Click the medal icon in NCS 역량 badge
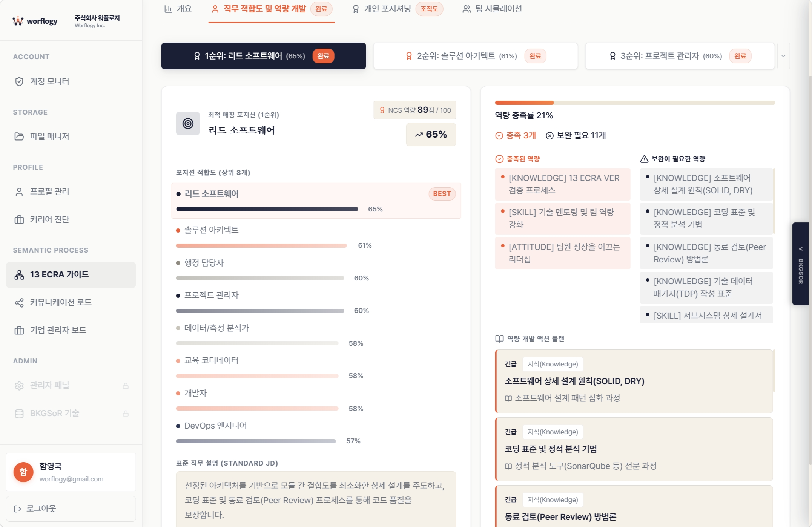Image resolution: width=812 pixels, height=527 pixels. tap(382, 110)
